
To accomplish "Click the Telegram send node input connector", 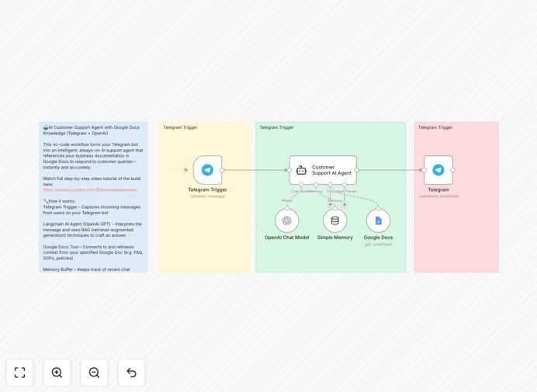I will pos(424,170).
